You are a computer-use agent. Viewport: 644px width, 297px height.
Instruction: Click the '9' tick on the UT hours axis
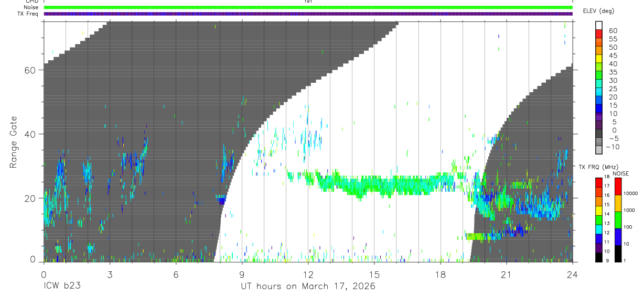[242, 274]
